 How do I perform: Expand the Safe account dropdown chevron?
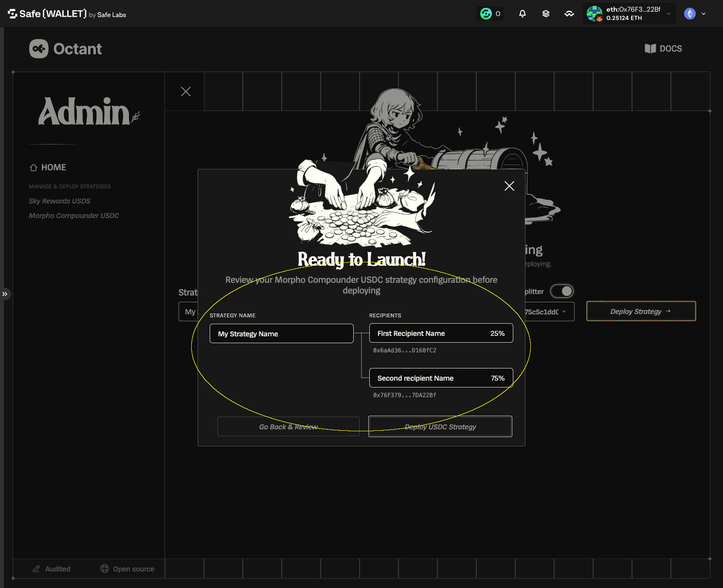coord(669,14)
